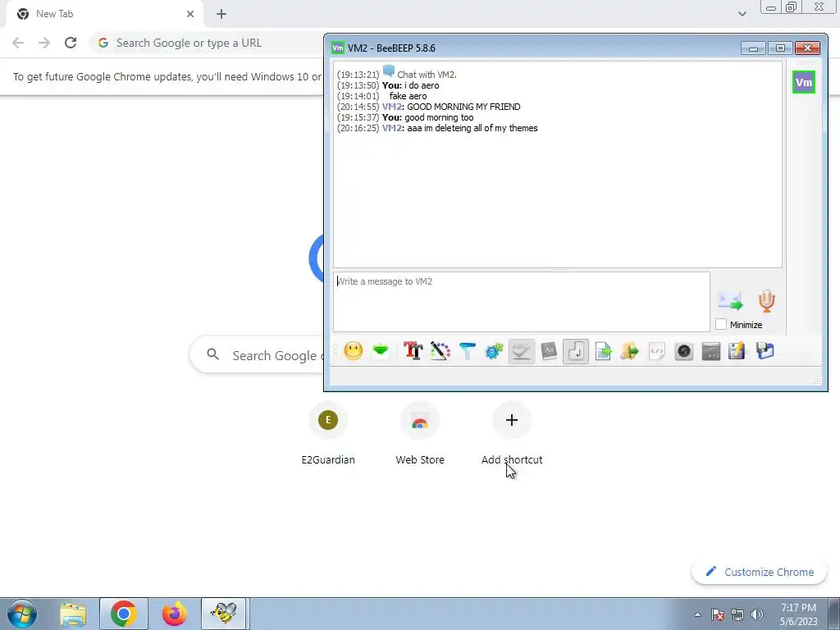This screenshot has height=630, width=840.
Task: Click the green down-arrow preset message icon
Action: point(381,351)
